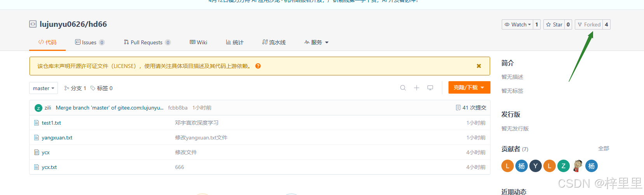The height and width of the screenshot is (195, 644).
Task: Star this repository
Action: pyautogui.click(x=554, y=24)
